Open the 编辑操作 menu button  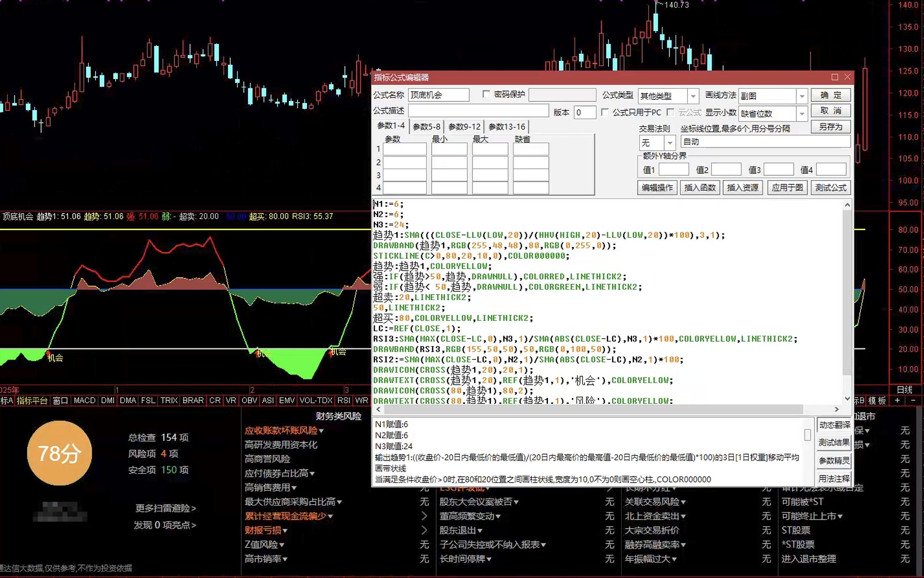[657, 188]
